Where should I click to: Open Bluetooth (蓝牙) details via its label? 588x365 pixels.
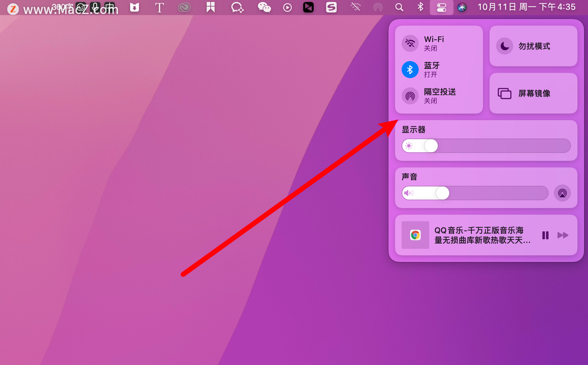click(432, 65)
